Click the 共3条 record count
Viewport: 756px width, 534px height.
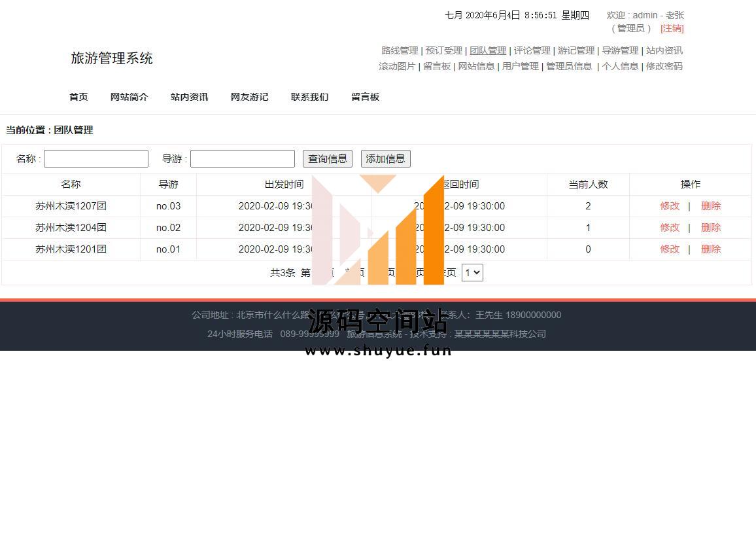283,272
